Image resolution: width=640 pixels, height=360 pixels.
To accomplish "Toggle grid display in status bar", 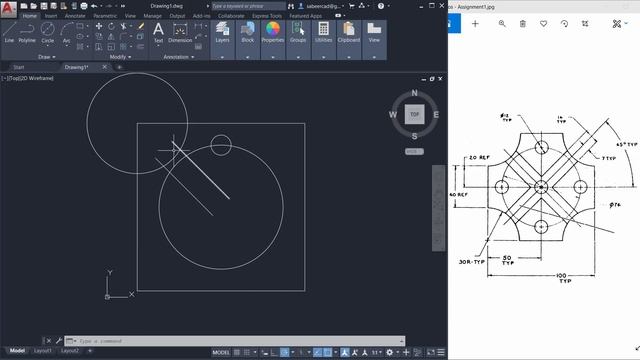I will (237, 352).
